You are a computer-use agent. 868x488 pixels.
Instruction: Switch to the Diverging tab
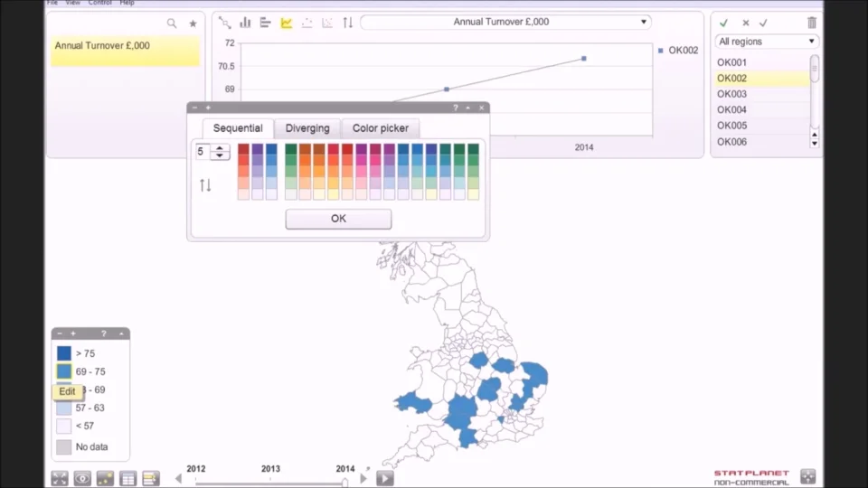coord(307,128)
